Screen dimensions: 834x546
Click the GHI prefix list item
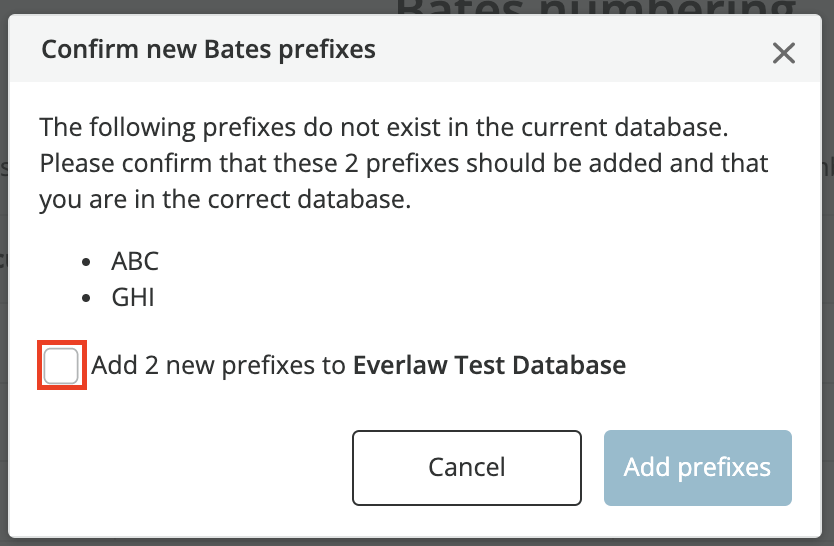click(132, 297)
